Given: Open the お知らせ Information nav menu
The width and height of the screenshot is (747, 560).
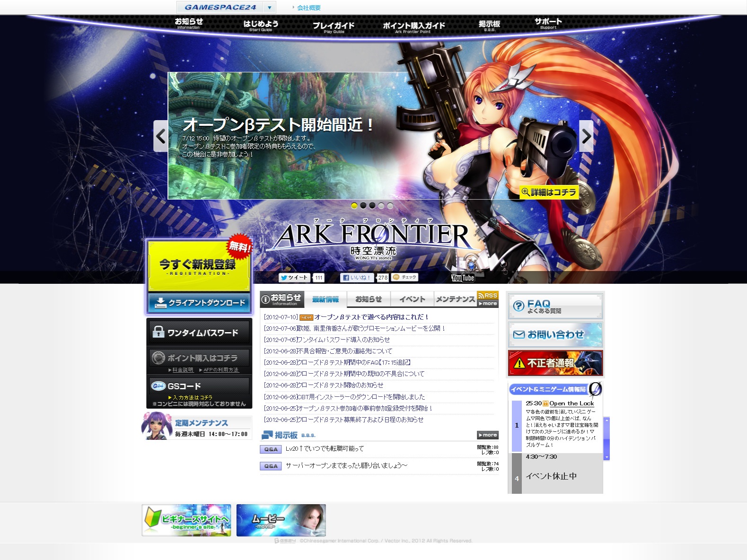Looking at the screenshot, I should coord(188,23).
